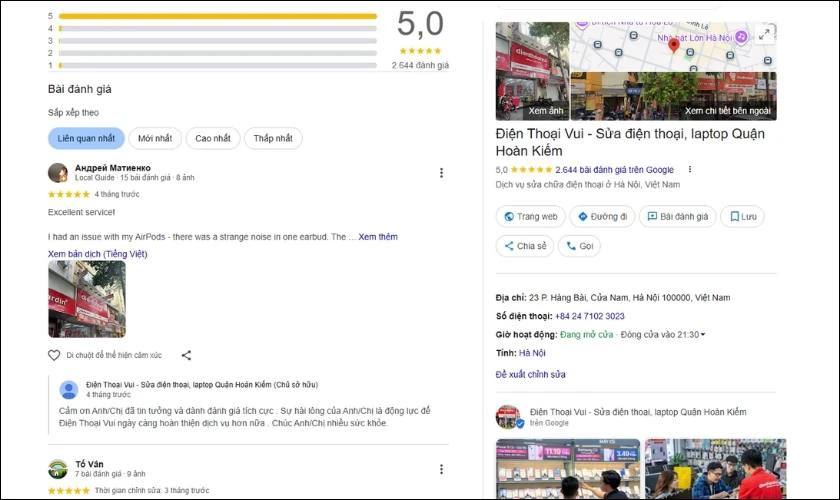Screen dimensions: 840x500
Task: Click the owner reply avatar icon
Action: 69,390
